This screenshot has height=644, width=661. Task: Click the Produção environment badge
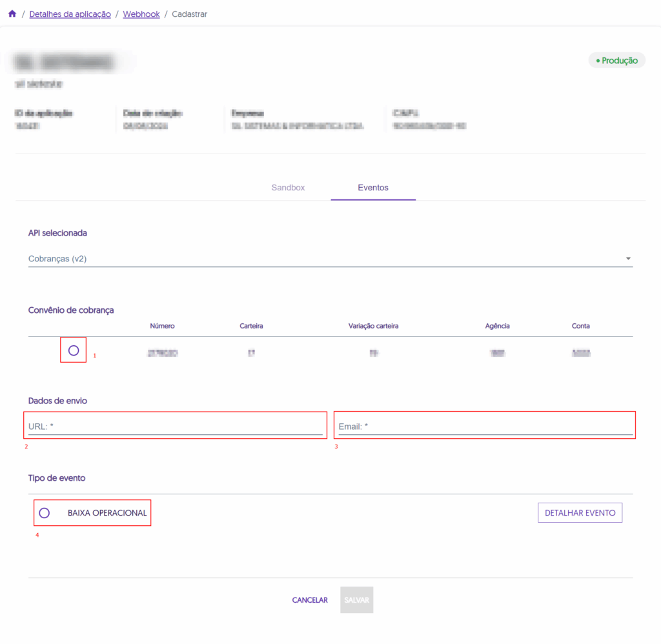point(616,61)
